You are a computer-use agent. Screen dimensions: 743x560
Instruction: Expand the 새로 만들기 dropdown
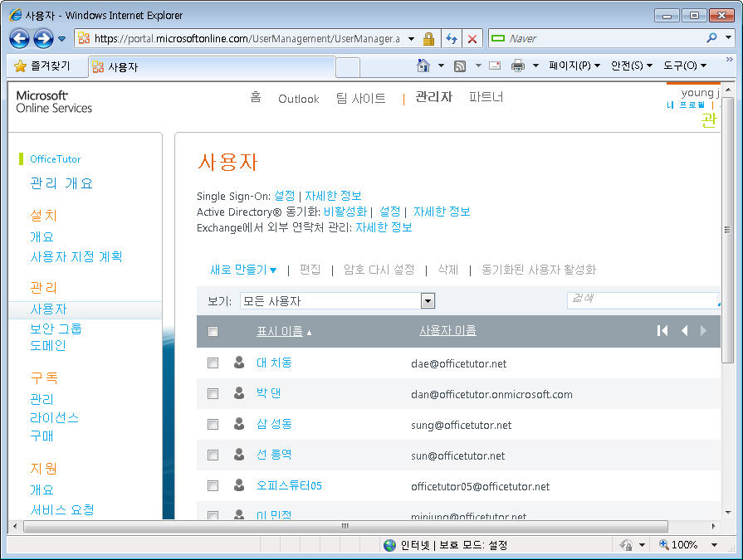(243, 270)
